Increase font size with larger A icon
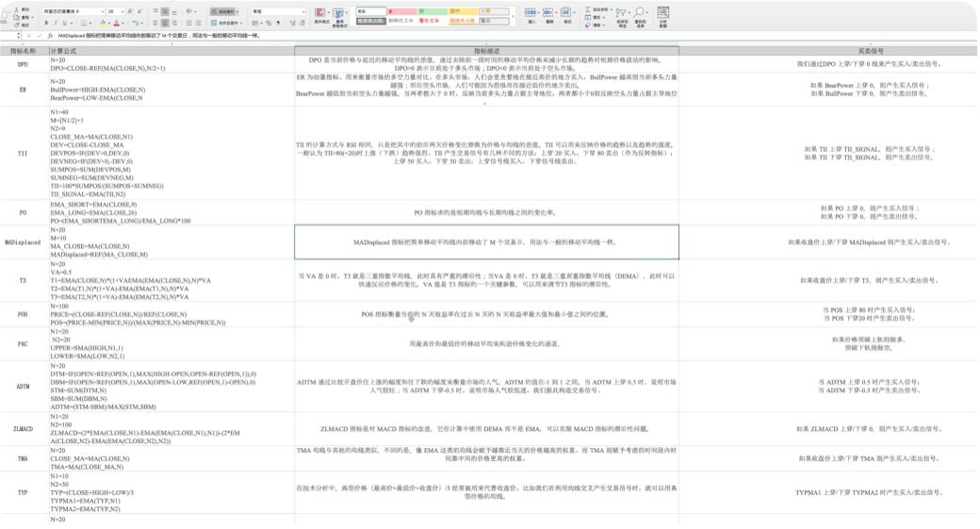980x529 pixels. tap(129, 11)
